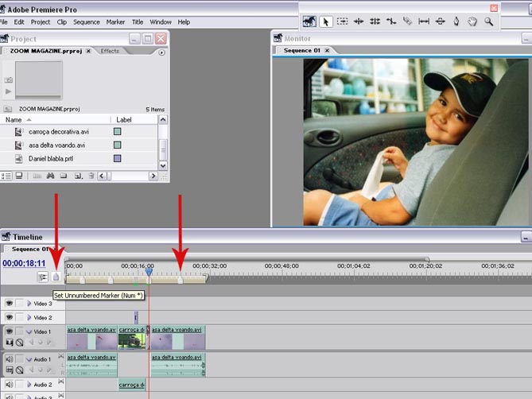This screenshot has height=399, width=532.
Task: Choose the Zoom magnifier tool
Action: [489, 21]
